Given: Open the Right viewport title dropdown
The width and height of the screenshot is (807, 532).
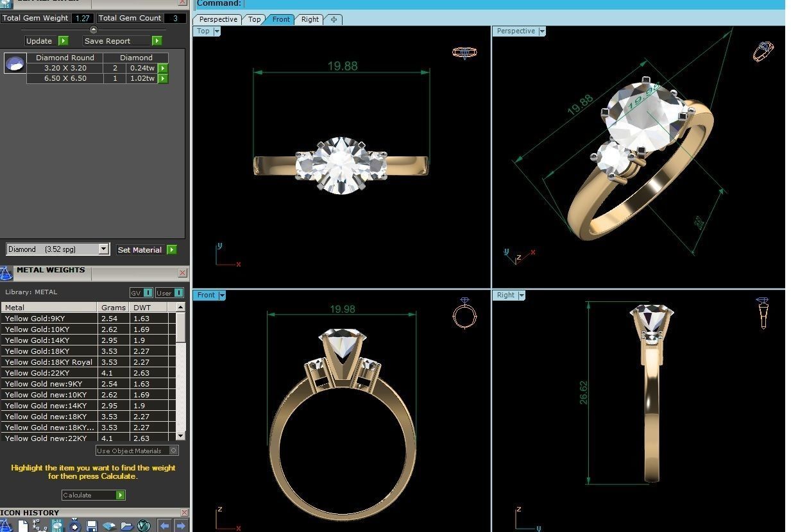Looking at the screenshot, I should (x=522, y=295).
